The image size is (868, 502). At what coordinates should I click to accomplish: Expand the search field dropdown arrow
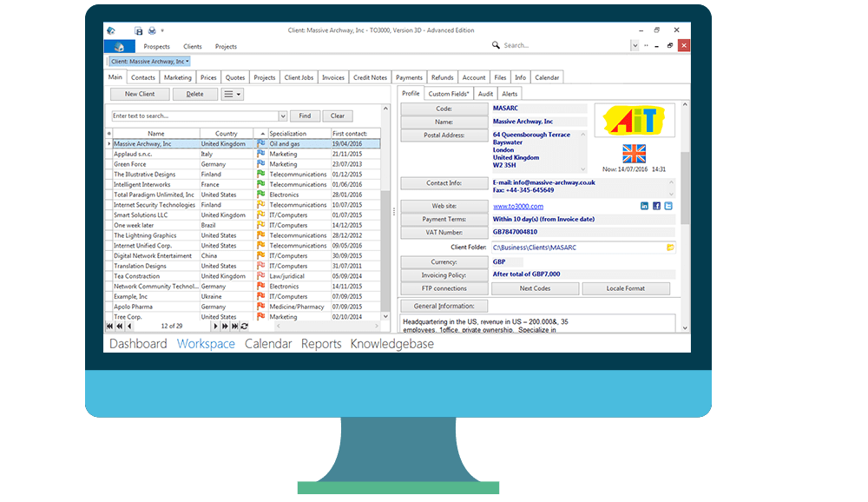pos(282,116)
